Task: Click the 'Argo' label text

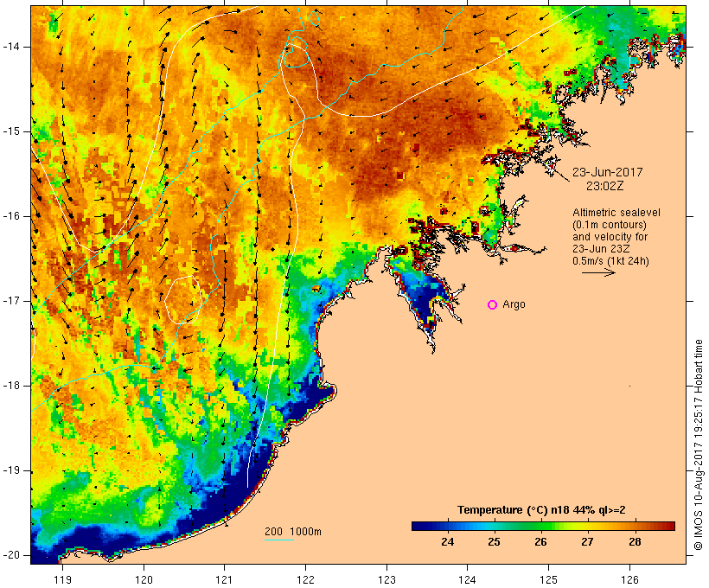Action: click(514, 304)
